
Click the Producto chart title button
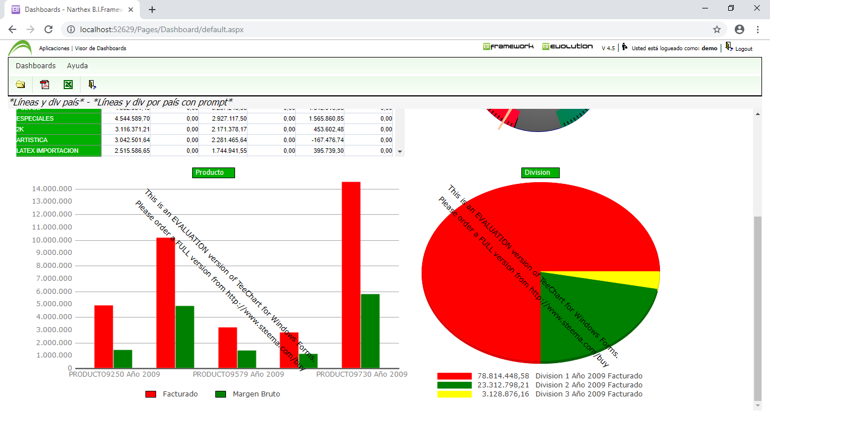click(214, 173)
